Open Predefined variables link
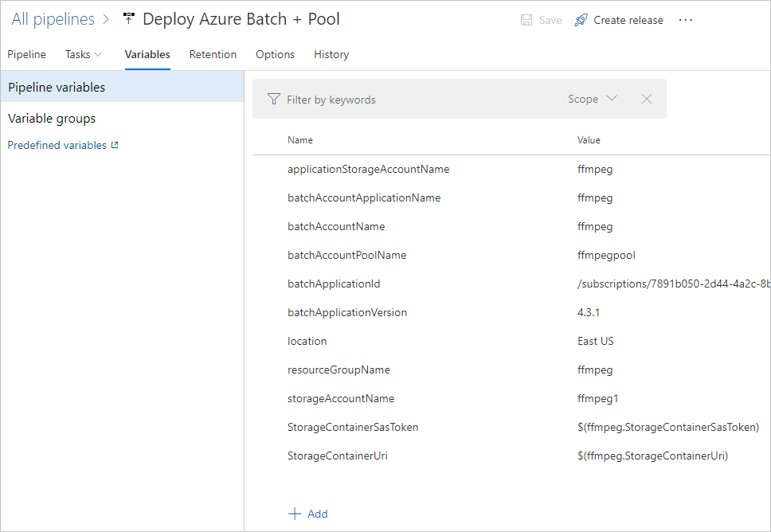This screenshot has width=771, height=532. (x=57, y=145)
